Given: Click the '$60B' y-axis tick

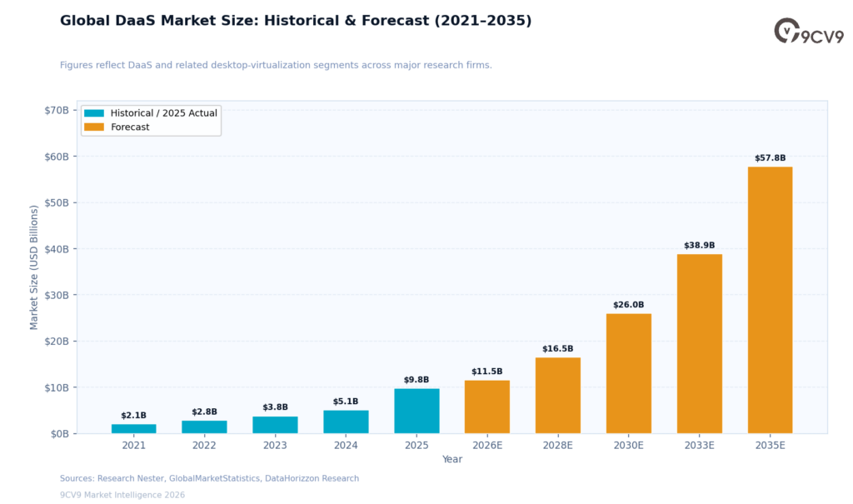Looking at the screenshot, I should 57,157.
